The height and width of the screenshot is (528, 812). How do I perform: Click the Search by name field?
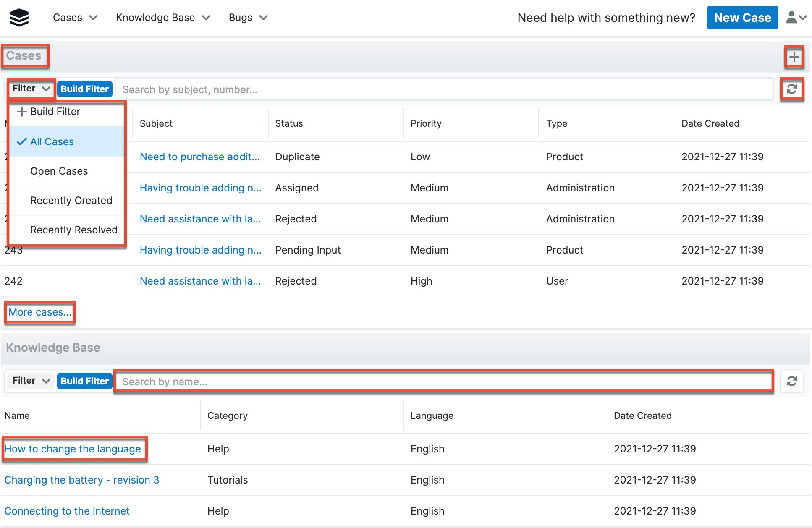point(443,382)
